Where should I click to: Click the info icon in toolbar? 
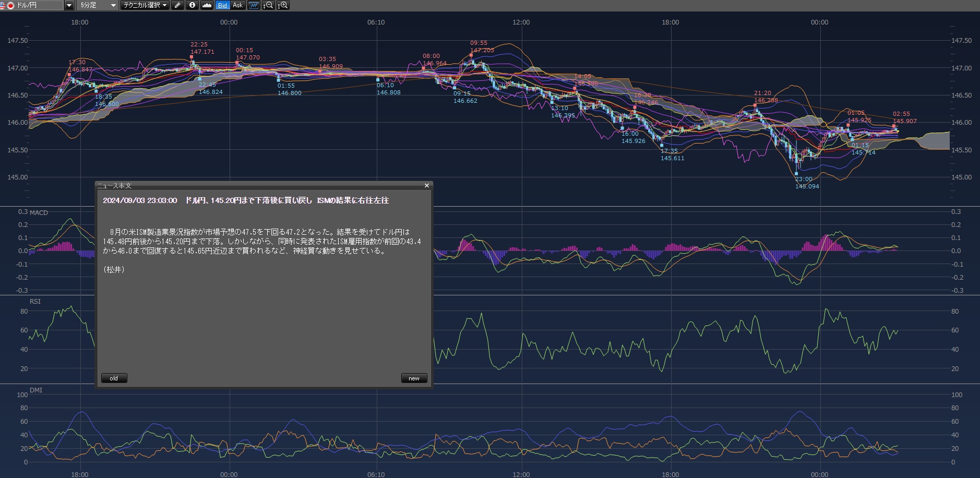193,5
